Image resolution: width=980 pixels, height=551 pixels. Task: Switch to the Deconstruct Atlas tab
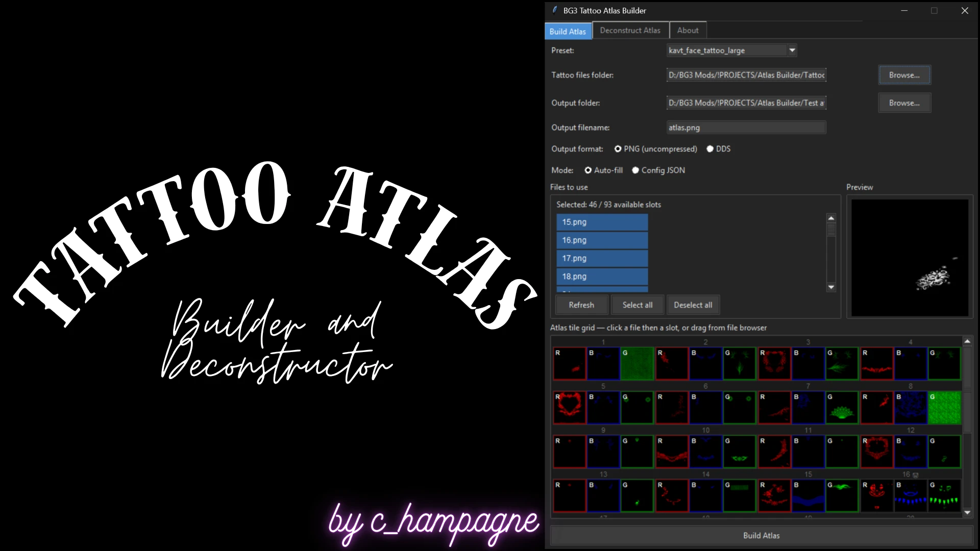(630, 31)
